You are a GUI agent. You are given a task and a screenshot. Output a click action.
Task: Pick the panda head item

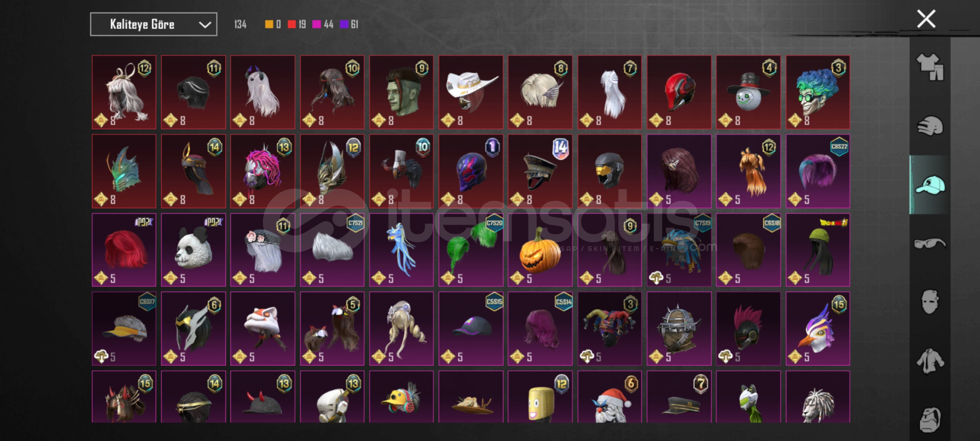click(x=193, y=249)
